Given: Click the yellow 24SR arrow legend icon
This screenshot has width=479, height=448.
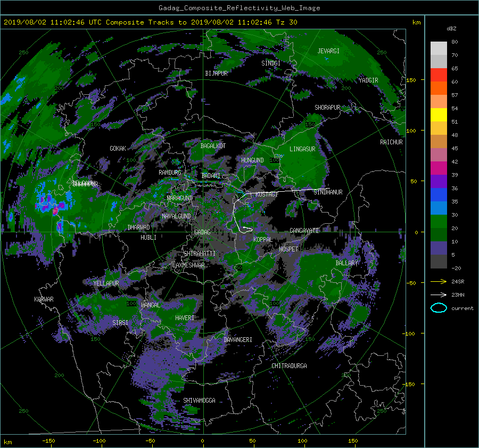Looking at the screenshot, I should click(x=439, y=281).
